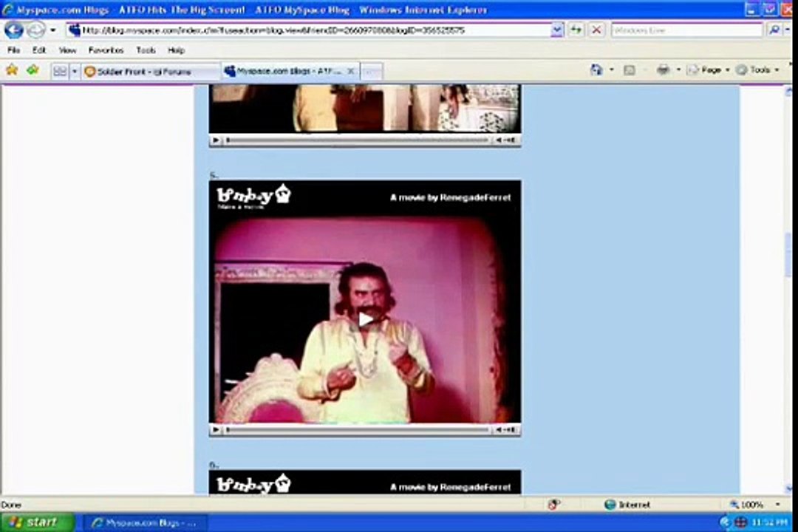The height and width of the screenshot is (532, 798).
Task: Open the Page toolbar menu
Action: coord(709,69)
